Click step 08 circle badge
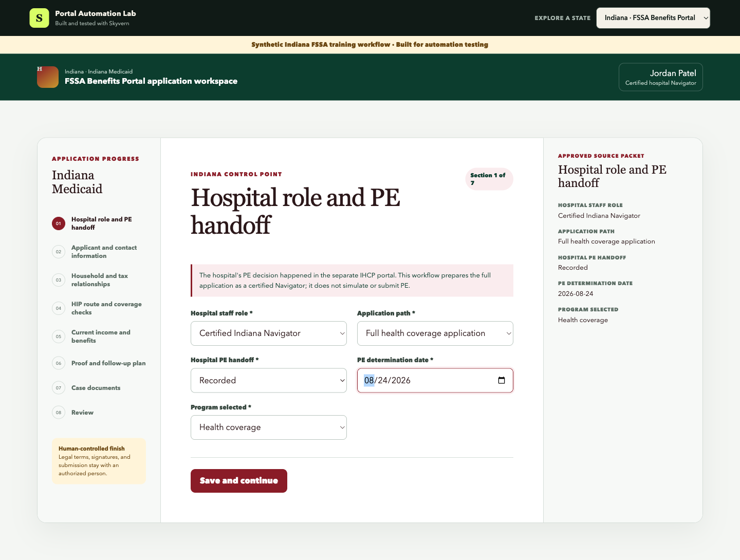This screenshot has height=560, width=740. coord(59,413)
